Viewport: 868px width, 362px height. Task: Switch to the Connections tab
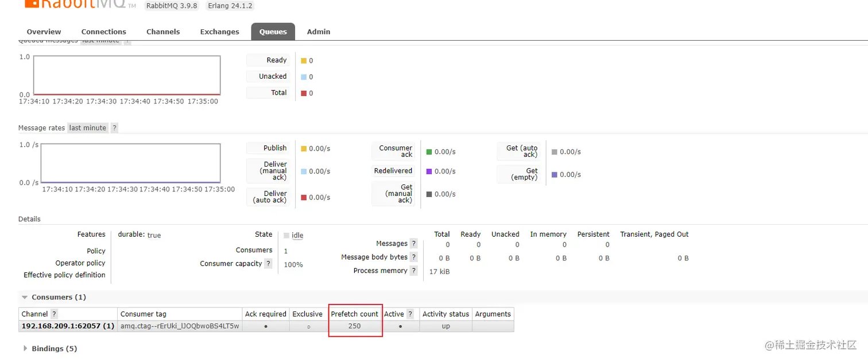pyautogui.click(x=104, y=32)
